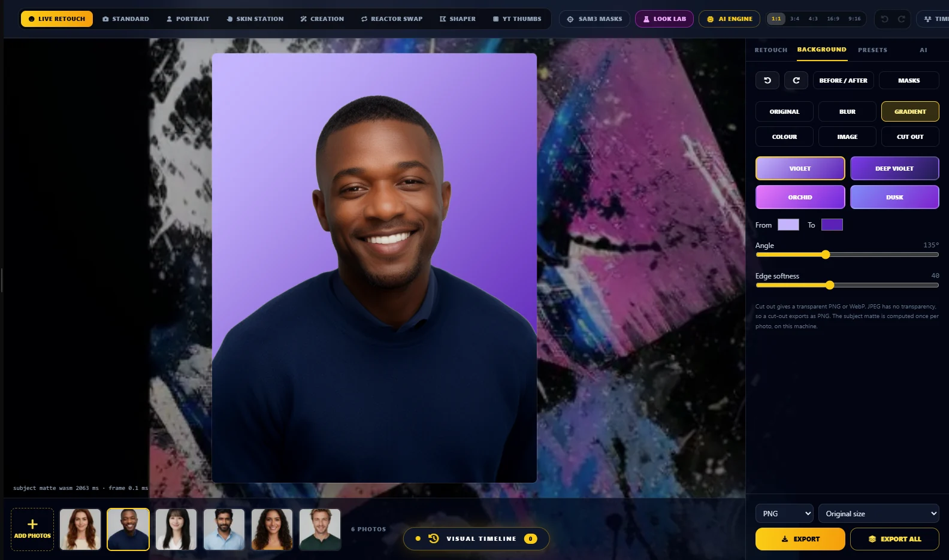Choose the Violet gradient preset
The height and width of the screenshot is (560, 949).
800,168
